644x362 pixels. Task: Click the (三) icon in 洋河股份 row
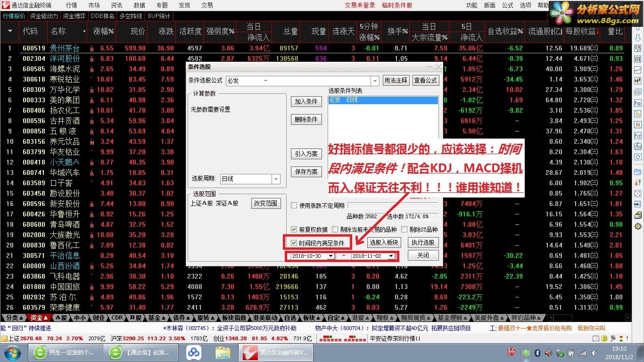pos(595,58)
